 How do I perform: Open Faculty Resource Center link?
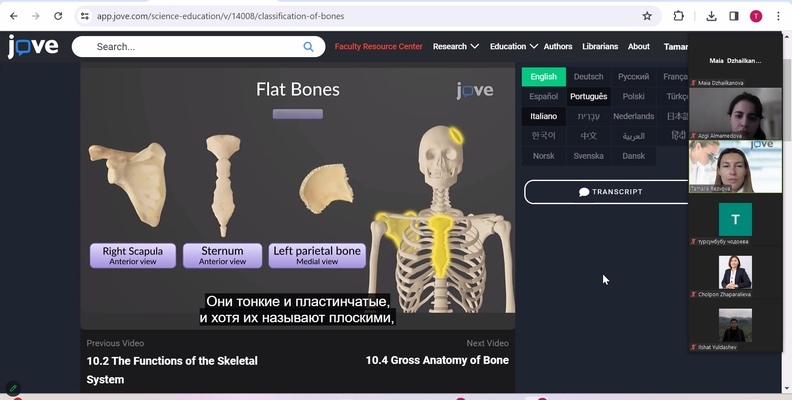point(378,46)
